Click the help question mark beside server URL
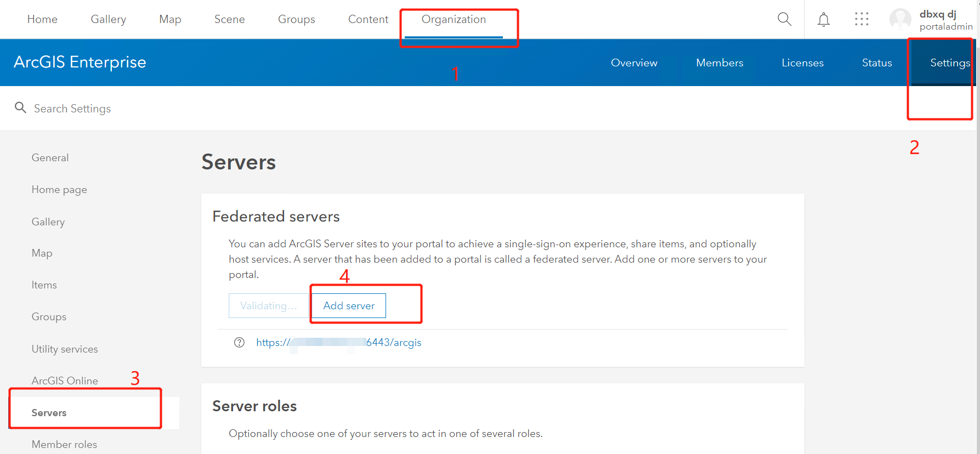 pyautogui.click(x=239, y=342)
